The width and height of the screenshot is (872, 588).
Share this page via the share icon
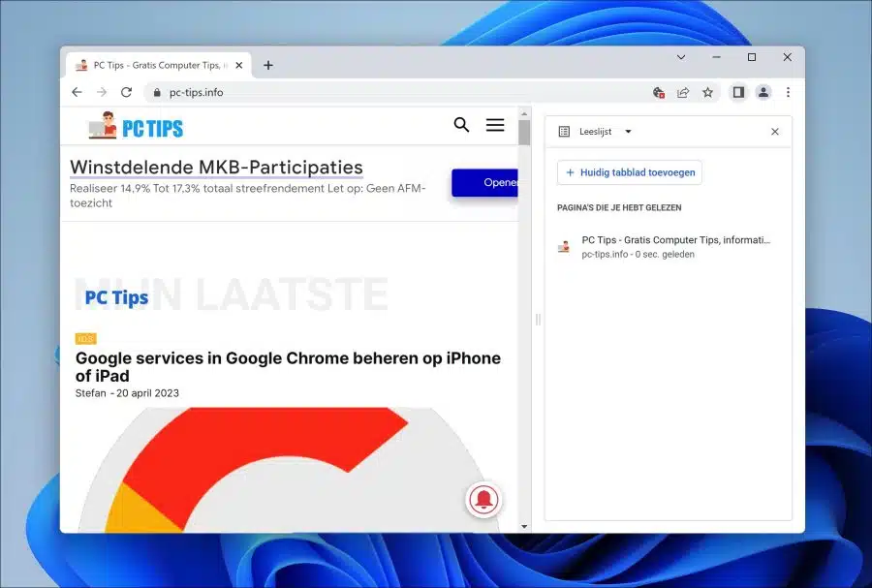(x=683, y=92)
